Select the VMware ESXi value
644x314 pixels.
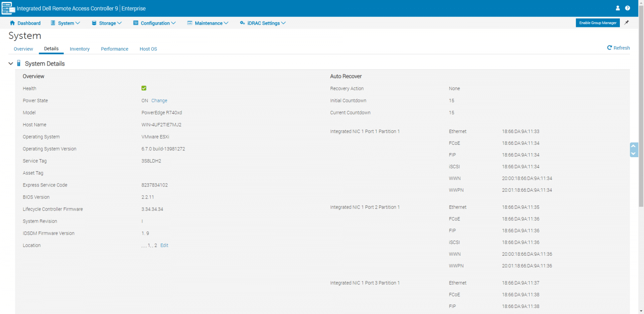coord(155,137)
